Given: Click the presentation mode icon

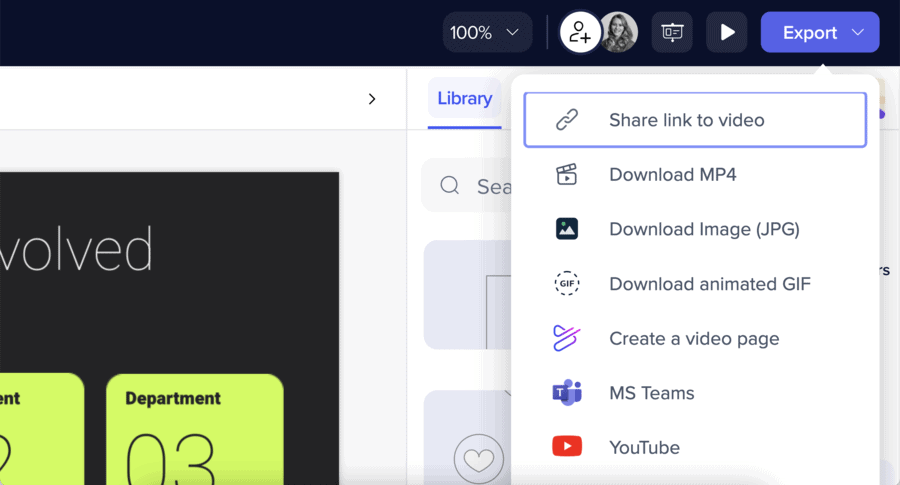Looking at the screenshot, I should pyautogui.click(x=672, y=33).
